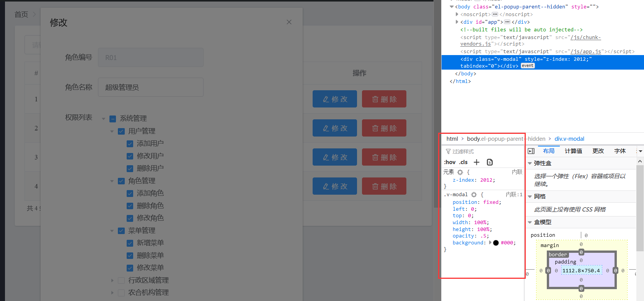Click the black #000 background color swatch
Image resolution: width=644 pixels, height=301 pixels.
496,243
